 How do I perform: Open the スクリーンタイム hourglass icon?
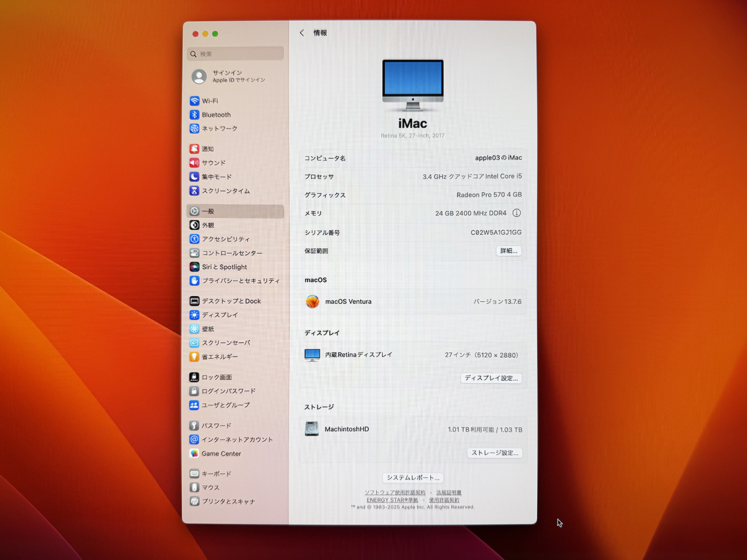coord(195,191)
